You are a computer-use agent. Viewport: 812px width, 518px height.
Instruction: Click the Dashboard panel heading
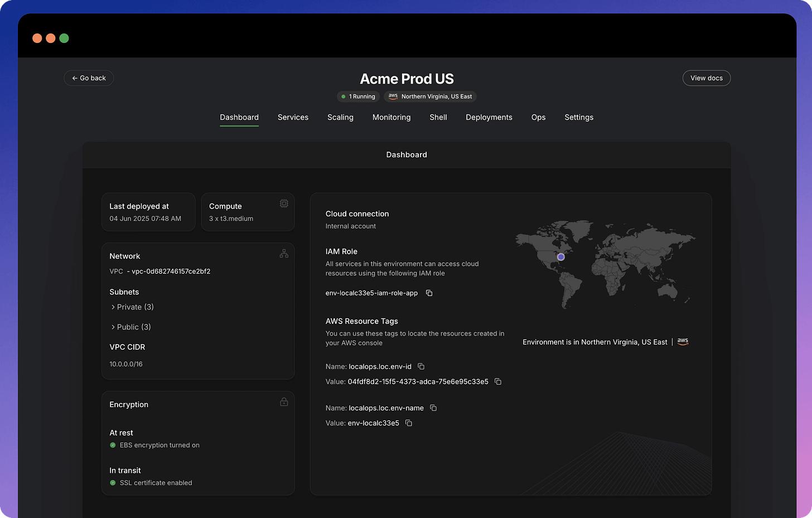(x=407, y=155)
